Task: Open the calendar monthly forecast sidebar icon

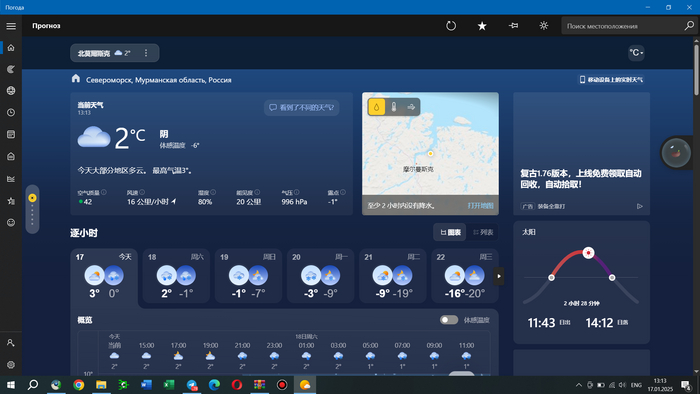Action: (11, 134)
